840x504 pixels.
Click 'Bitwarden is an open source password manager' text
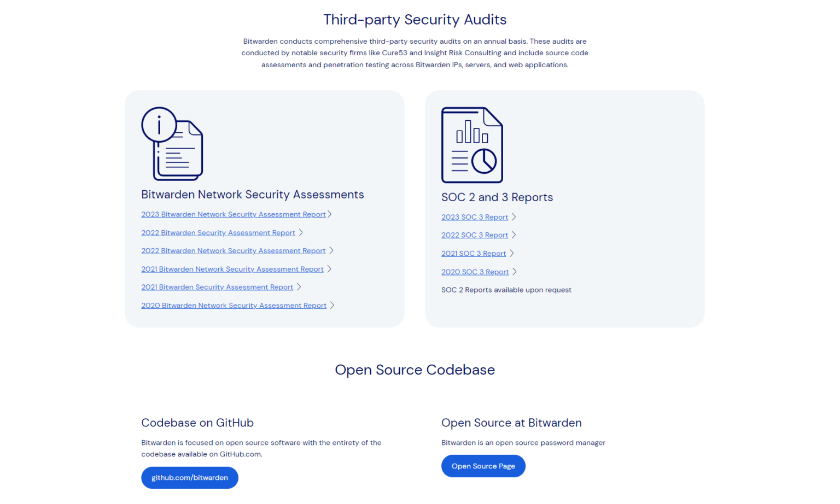pos(523,443)
